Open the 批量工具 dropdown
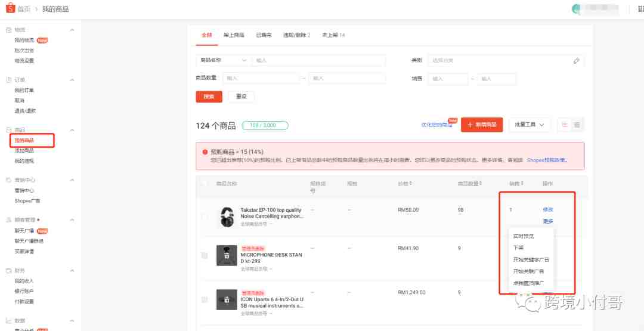This screenshot has width=644, height=331. pyautogui.click(x=530, y=125)
